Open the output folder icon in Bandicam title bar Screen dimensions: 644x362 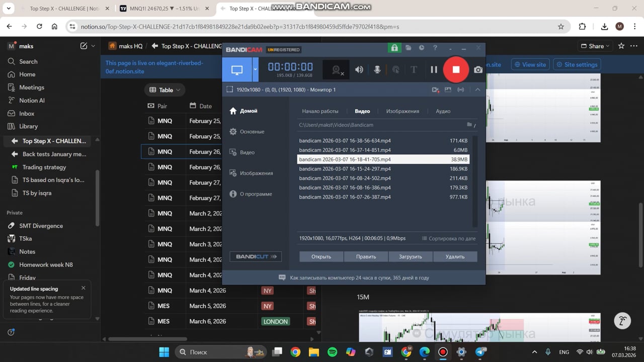pos(408,48)
